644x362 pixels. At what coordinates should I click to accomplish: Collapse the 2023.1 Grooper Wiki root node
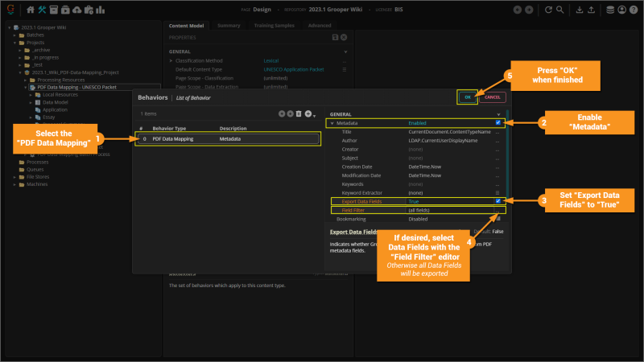[10, 27]
